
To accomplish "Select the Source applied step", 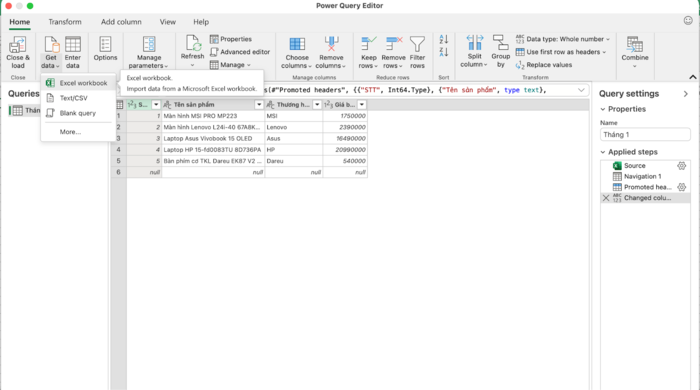I will click(645, 166).
